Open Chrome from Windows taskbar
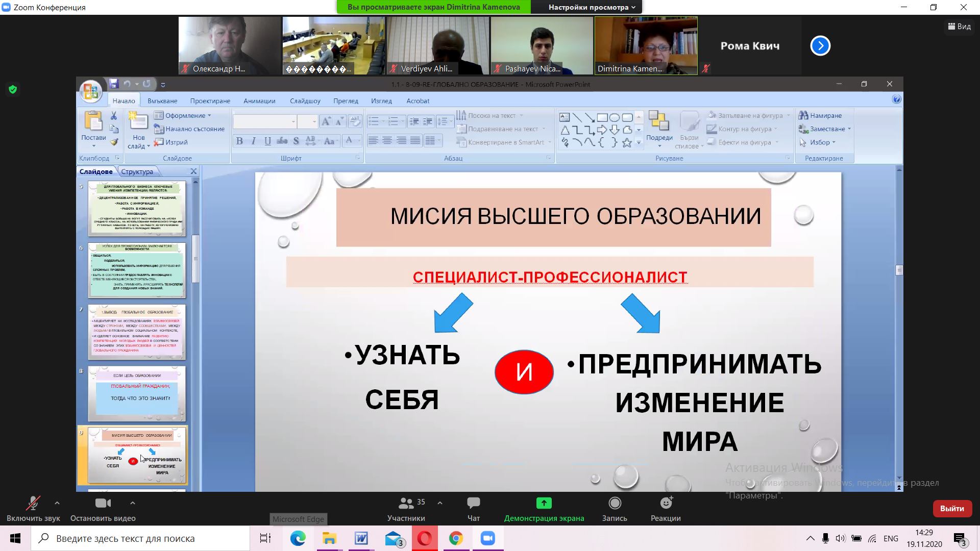The height and width of the screenshot is (551, 980). (456, 538)
